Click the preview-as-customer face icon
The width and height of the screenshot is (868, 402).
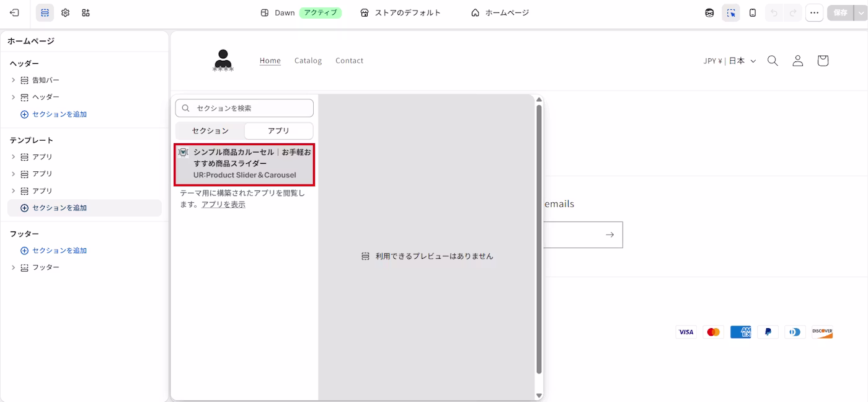tap(709, 12)
